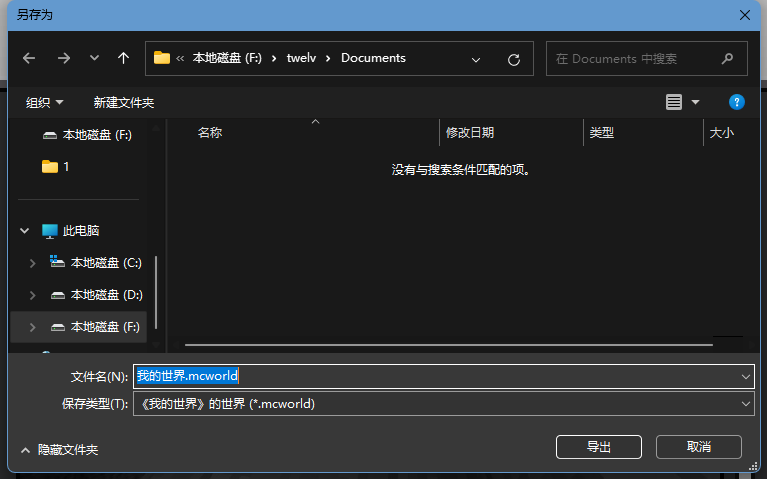This screenshot has height=479, width=767.
Task: Expand the address bar history dropdown
Action: coord(475,60)
